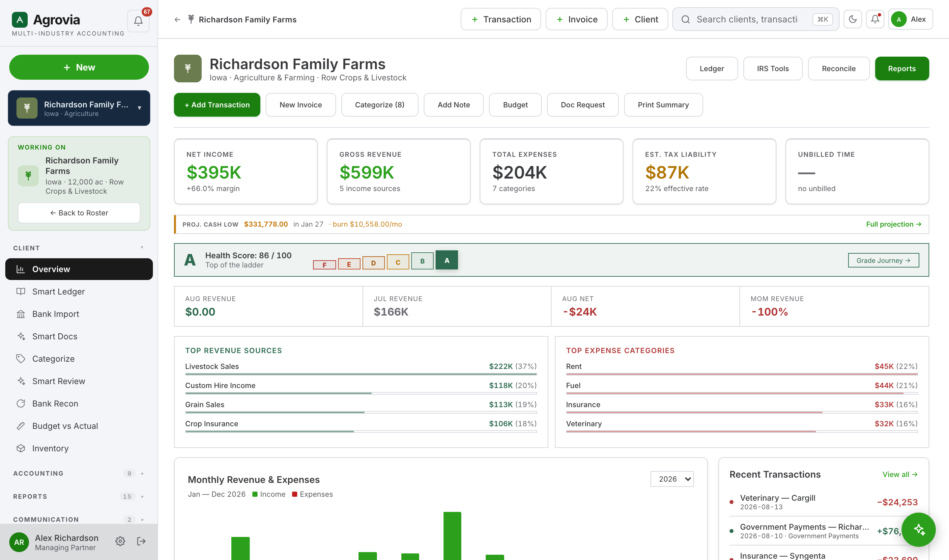This screenshot has width=949, height=560.
Task: Open settings gear next to Alex Richardson
Action: (120, 542)
